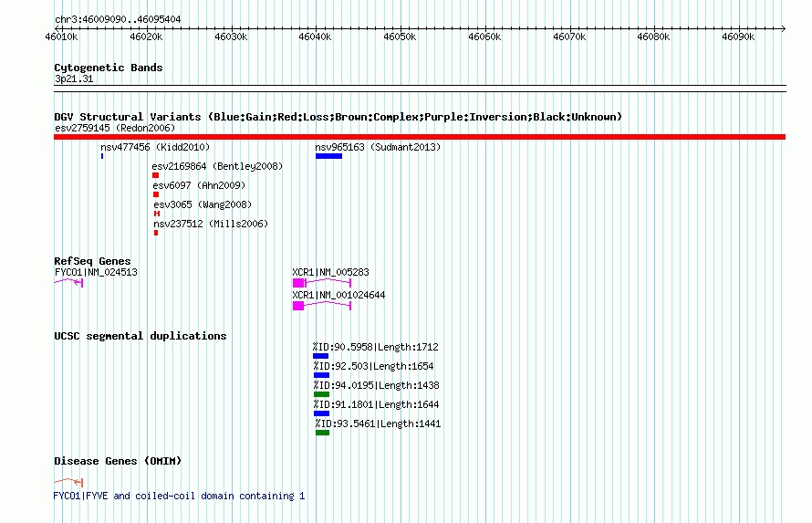Screen dimensions: 812x523
Task: Click the %ID:93.5461|Length:1441 duplication label
Action: point(378,424)
